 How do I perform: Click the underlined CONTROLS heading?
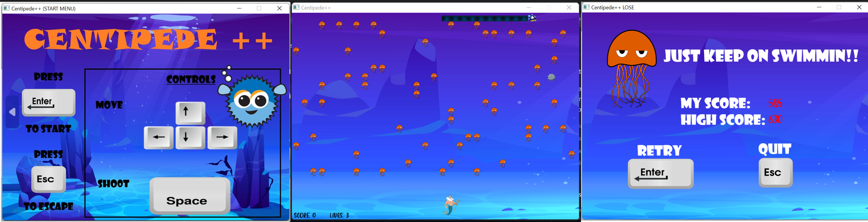pyautogui.click(x=191, y=79)
